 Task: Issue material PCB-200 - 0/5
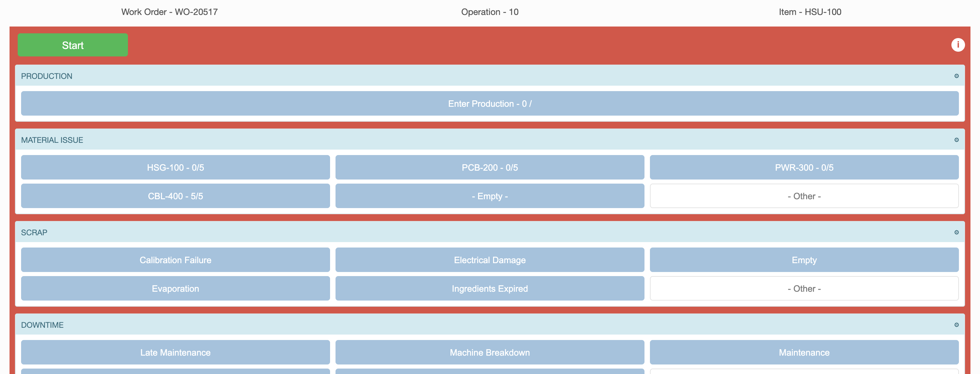click(490, 167)
